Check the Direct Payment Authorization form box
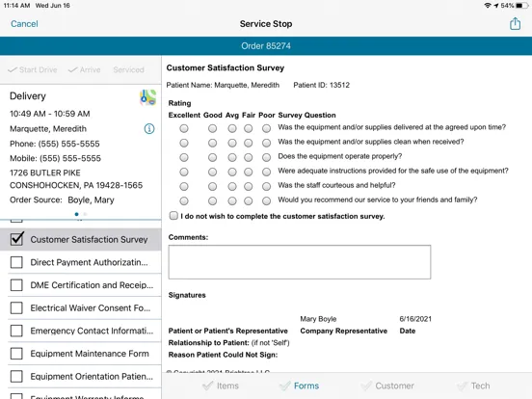The height and width of the screenshot is (399, 532). 16,262
